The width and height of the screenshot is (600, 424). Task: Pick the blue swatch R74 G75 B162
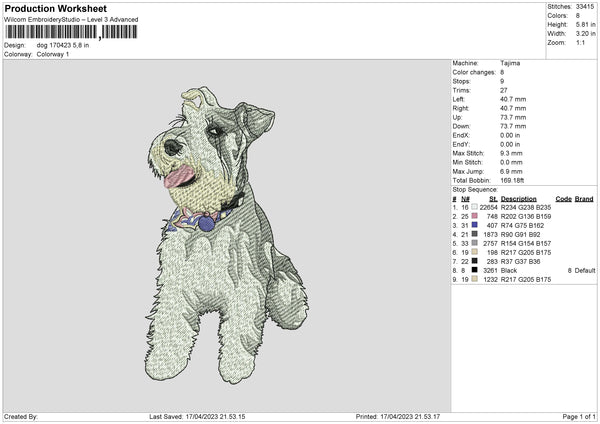coord(474,225)
